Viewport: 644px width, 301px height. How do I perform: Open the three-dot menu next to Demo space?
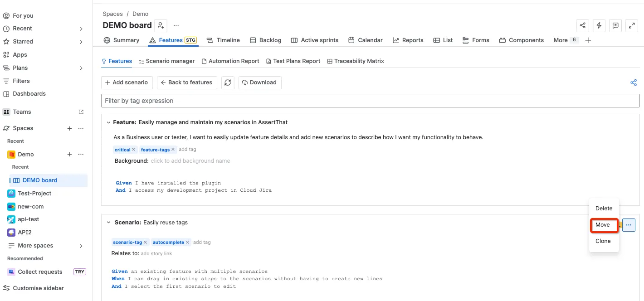(81, 155)
